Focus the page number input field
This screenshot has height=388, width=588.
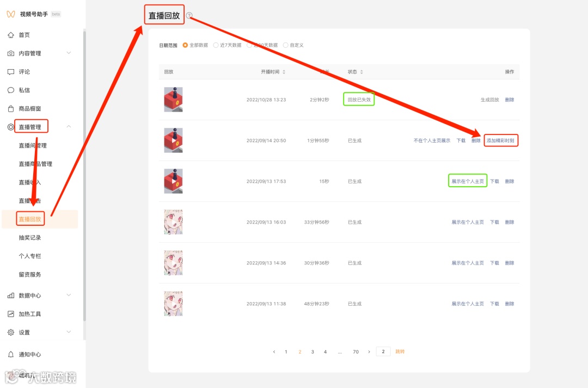(383, 352)
